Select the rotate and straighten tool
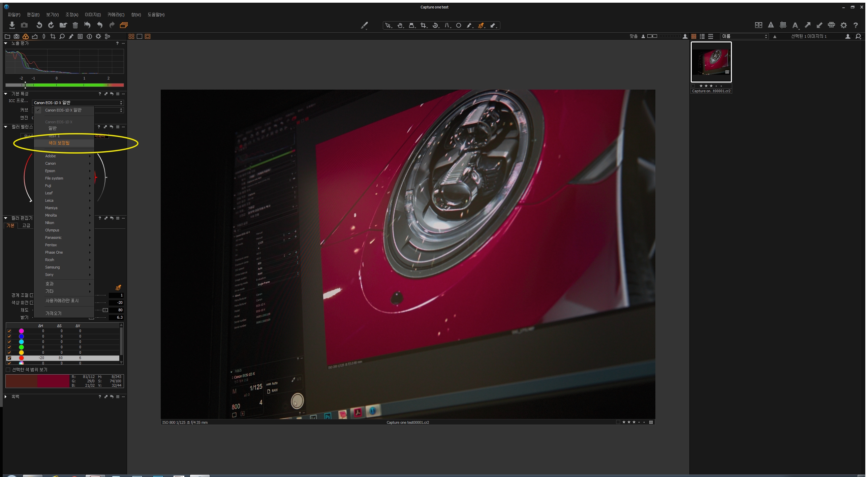This screenshot has height=477, width=868. coord(435,25)
